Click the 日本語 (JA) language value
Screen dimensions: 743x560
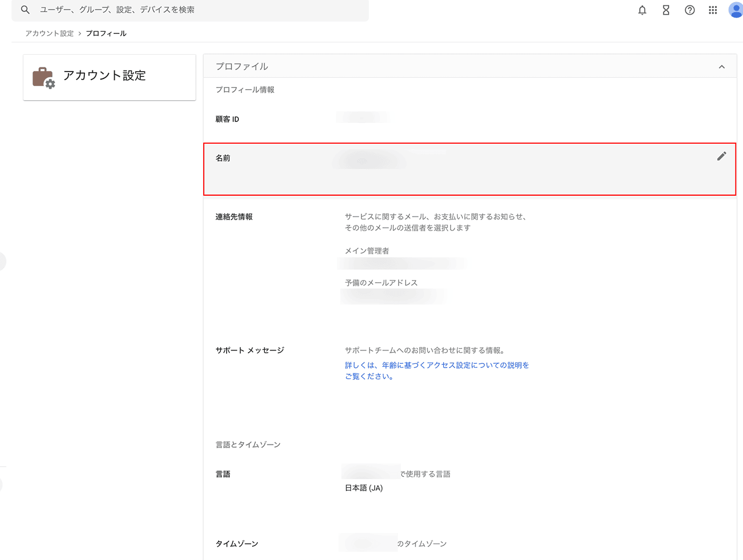[364, 488]
